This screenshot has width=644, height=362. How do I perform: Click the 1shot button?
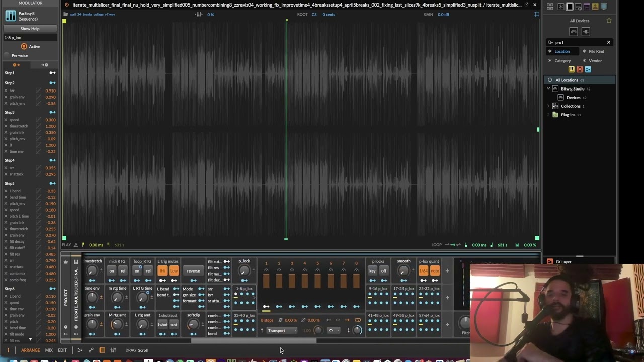(162, 324)
